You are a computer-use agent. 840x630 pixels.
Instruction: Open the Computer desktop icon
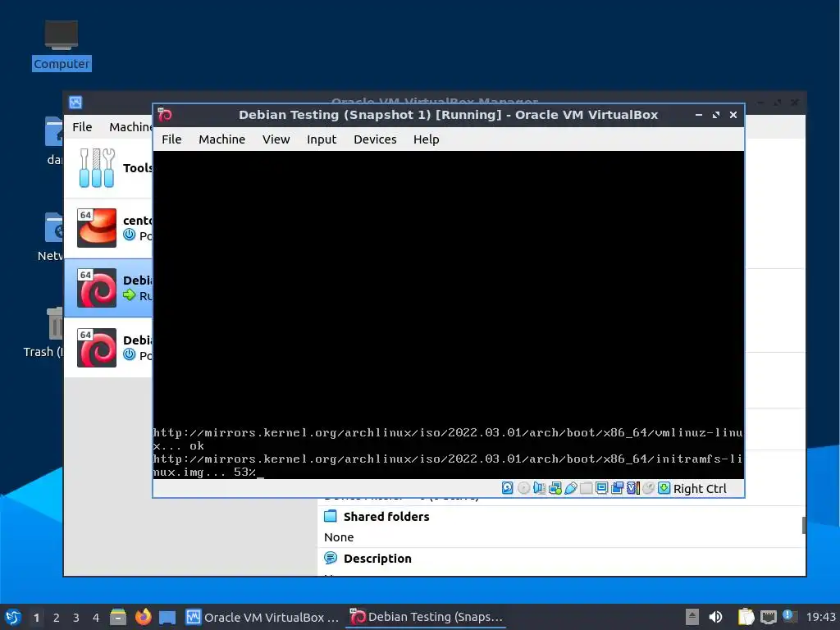tap(61, 45)
